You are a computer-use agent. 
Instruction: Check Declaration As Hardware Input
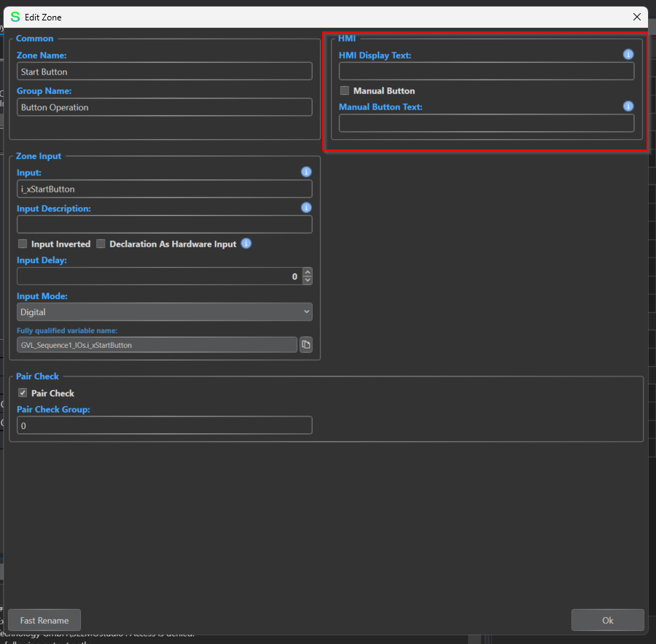[x=101, y=244]
